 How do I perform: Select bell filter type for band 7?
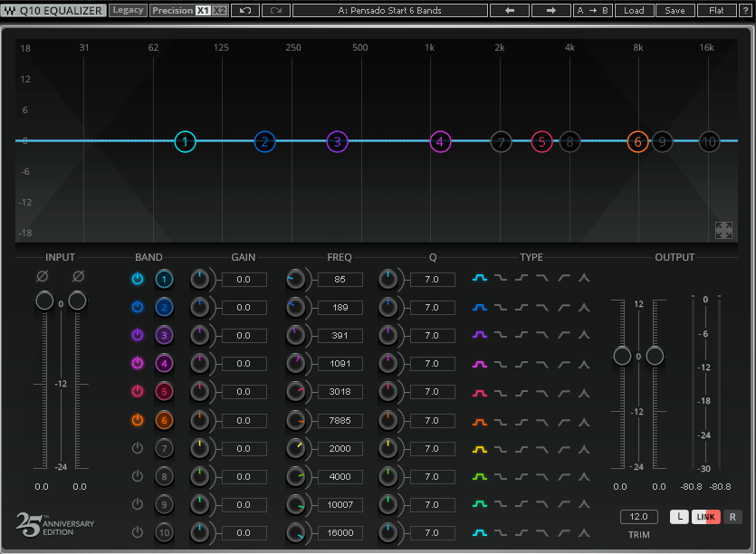pyautogui.click(x=480, y=449)
